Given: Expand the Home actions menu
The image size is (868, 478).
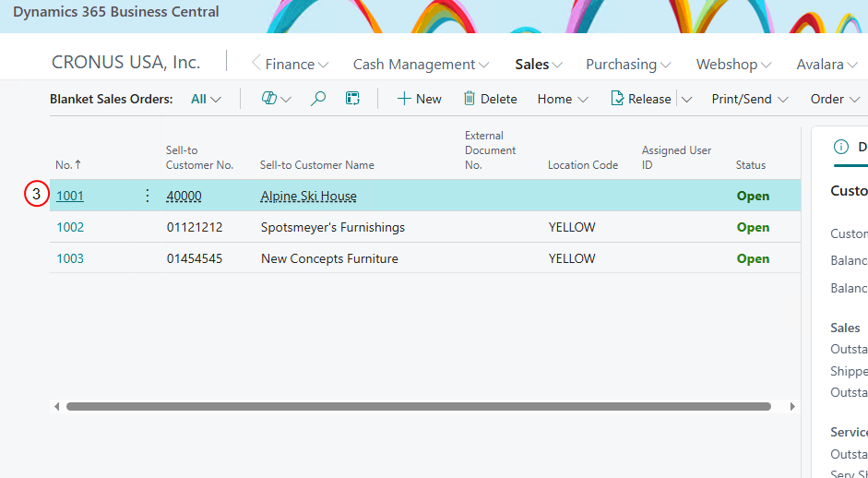Looking at the screenshot, I should coord(563,99).
